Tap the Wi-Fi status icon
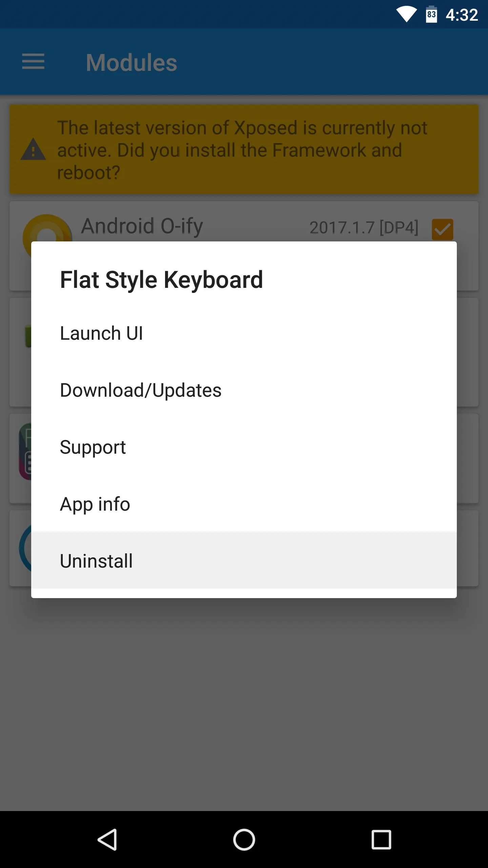This screenshot has height=868, width=488. pyautogui.click(x=407, y=15)
